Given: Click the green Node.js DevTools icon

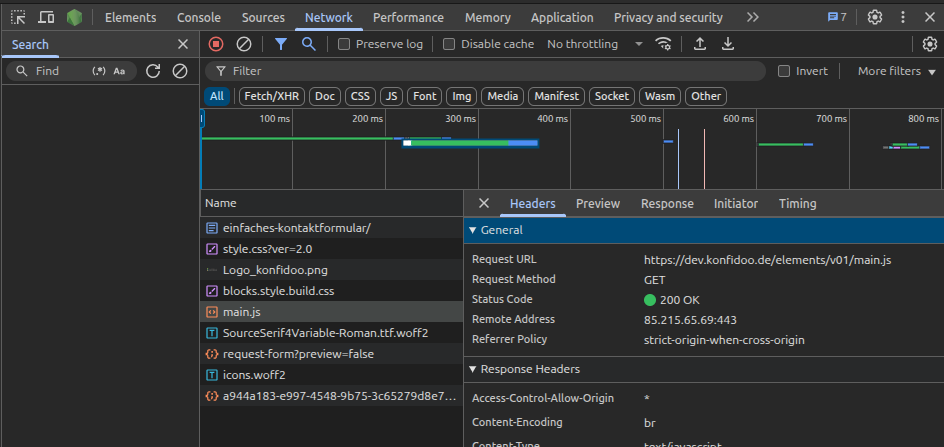Looking at the screenshot, I should click(x=75, y=17).
